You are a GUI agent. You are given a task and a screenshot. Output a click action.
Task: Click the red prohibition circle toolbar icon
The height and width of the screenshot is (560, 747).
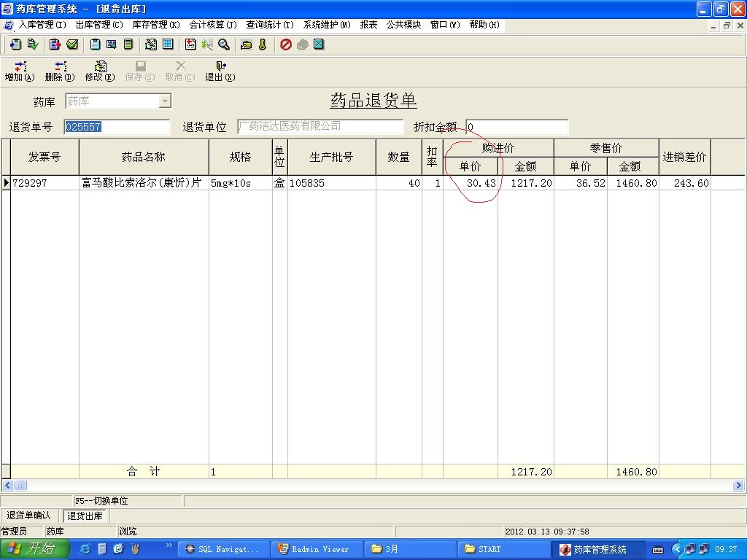tap(286, 44)
